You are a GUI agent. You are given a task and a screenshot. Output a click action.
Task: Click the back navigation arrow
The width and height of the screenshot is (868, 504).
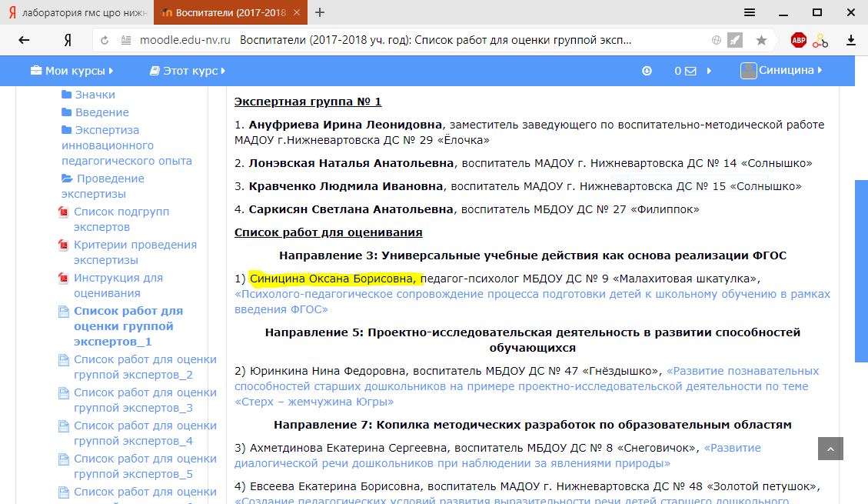click(24, 41)
